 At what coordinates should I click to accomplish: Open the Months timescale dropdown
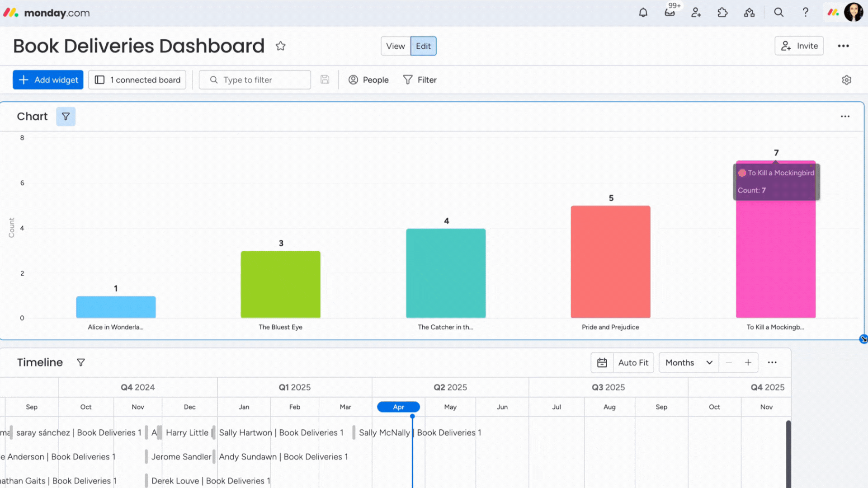(689, 362)
